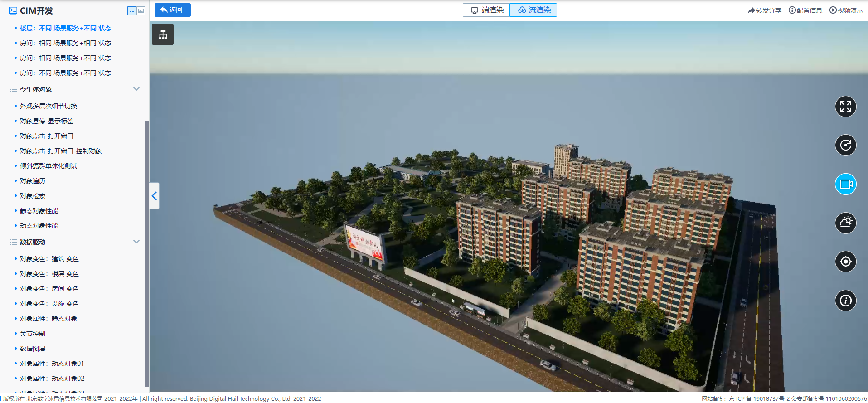Switch sidebar to thumbnail view icon
868x403 pixels.
tap(141, 10)
